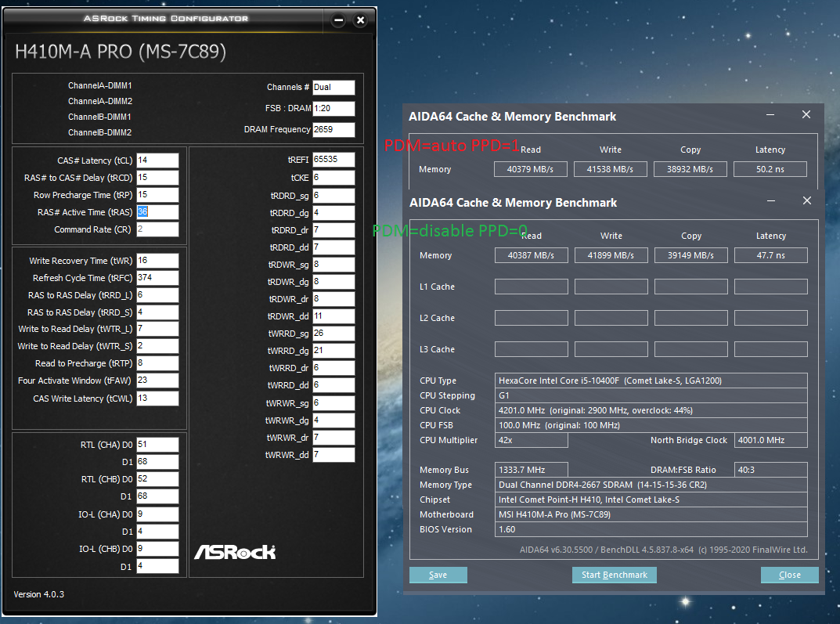Click the tWRWR_dd field
The image size is (840, 624).
[333, 455]
